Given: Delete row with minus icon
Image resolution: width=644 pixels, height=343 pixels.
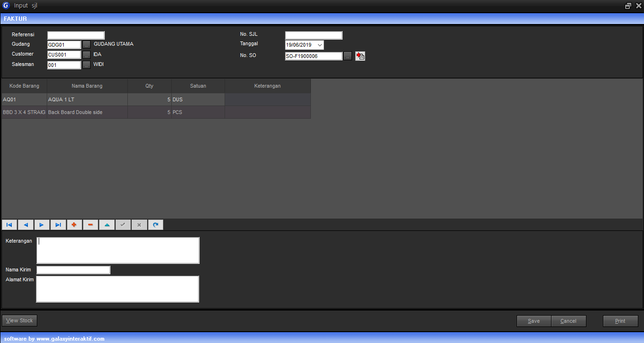Looking at the screenshot, I should click(90, 225).
